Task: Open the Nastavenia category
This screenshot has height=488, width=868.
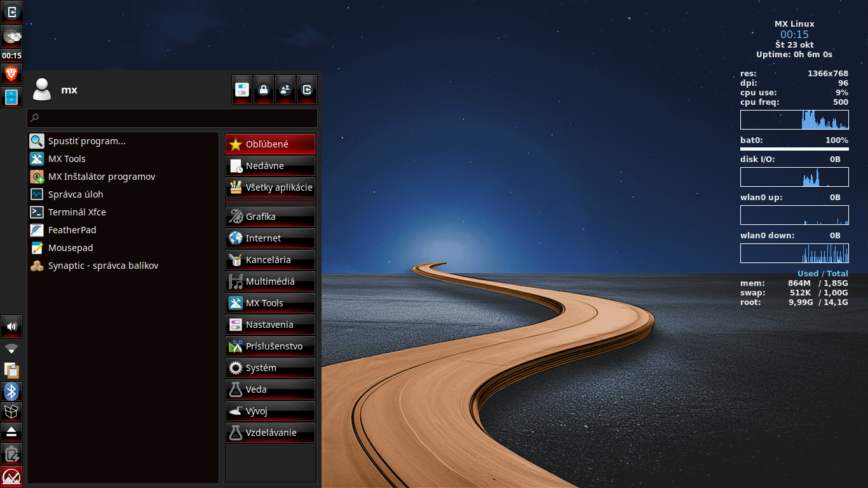Action: coord(271,325)
